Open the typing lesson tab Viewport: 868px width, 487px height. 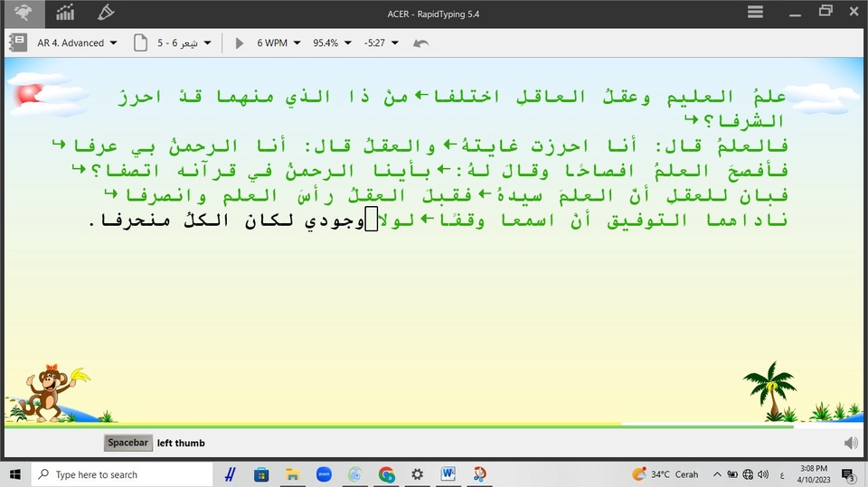24,14
